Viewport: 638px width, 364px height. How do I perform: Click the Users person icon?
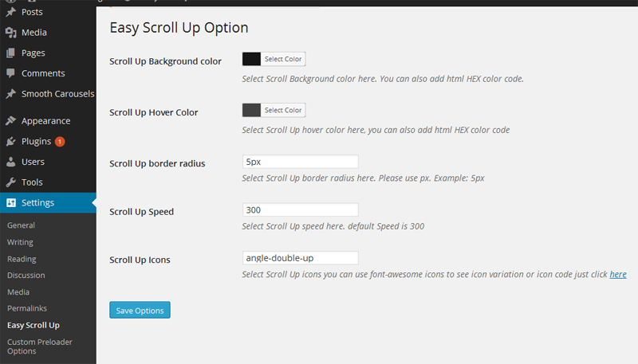11,162
